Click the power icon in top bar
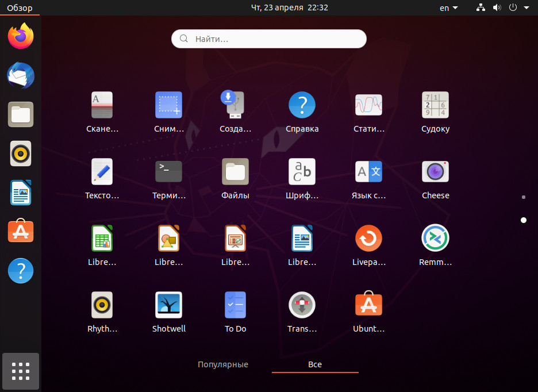538x392 pixels. tap(513, 7)
